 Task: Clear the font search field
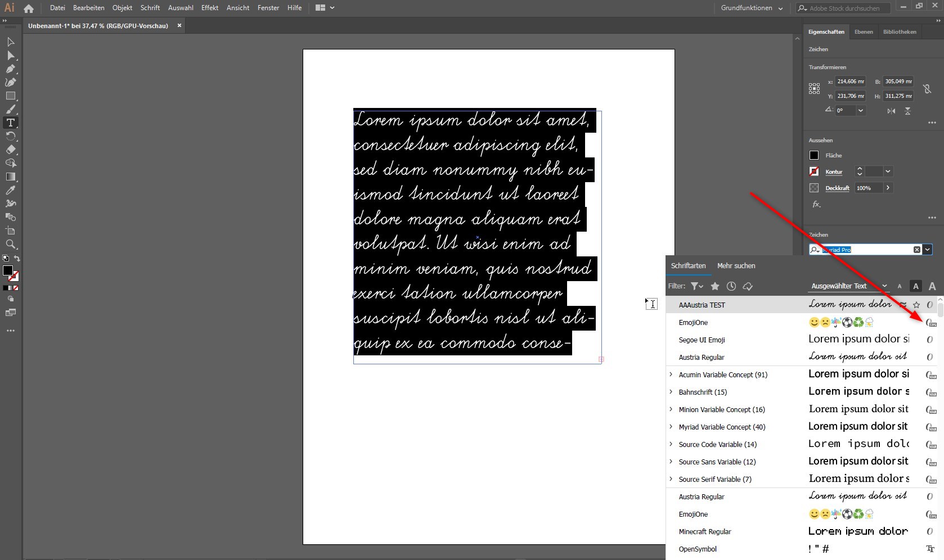tap(916, 250)
